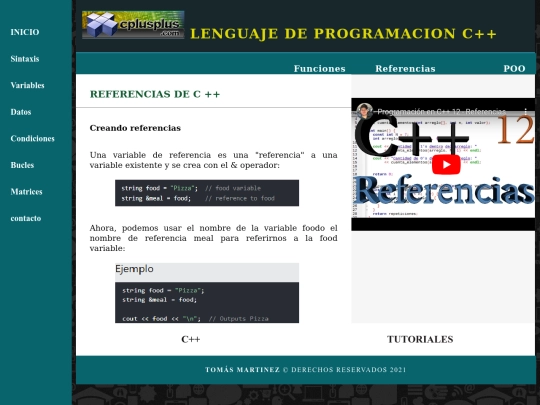540x405 pixels.
Task: Open the Variables sidebar link
Action: click(x=28, y=85)
